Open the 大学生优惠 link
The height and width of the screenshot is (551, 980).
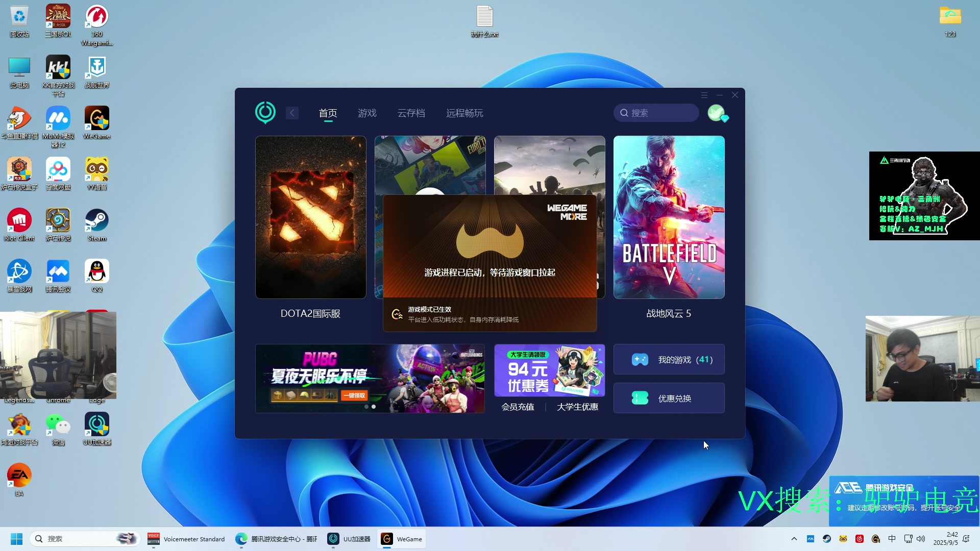578,407
